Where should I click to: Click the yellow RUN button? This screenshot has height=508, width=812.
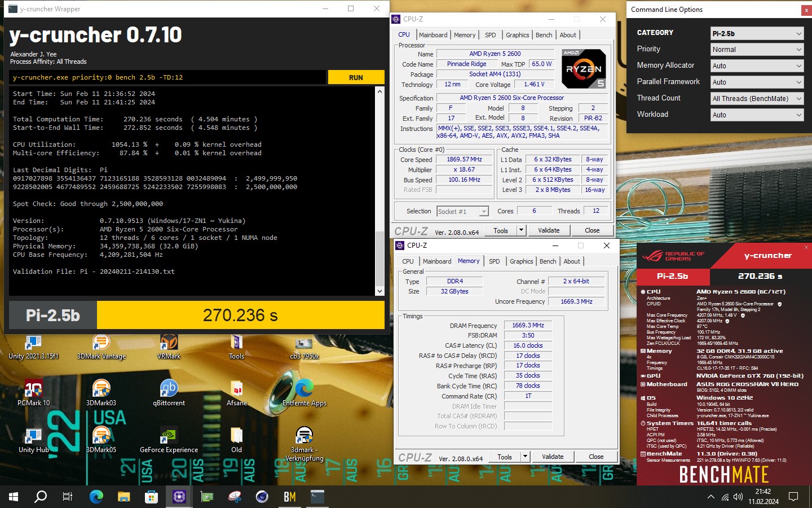(x=356, y=77)
